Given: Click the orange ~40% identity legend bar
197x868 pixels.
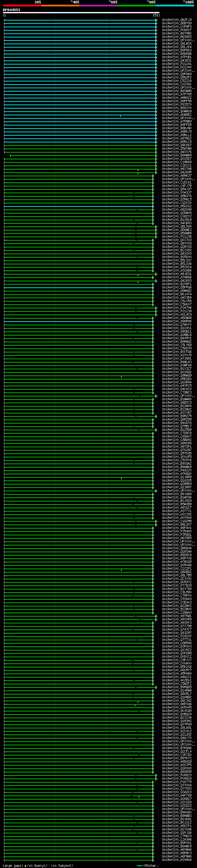Looking at the screenshot, I should coord(60,6).
